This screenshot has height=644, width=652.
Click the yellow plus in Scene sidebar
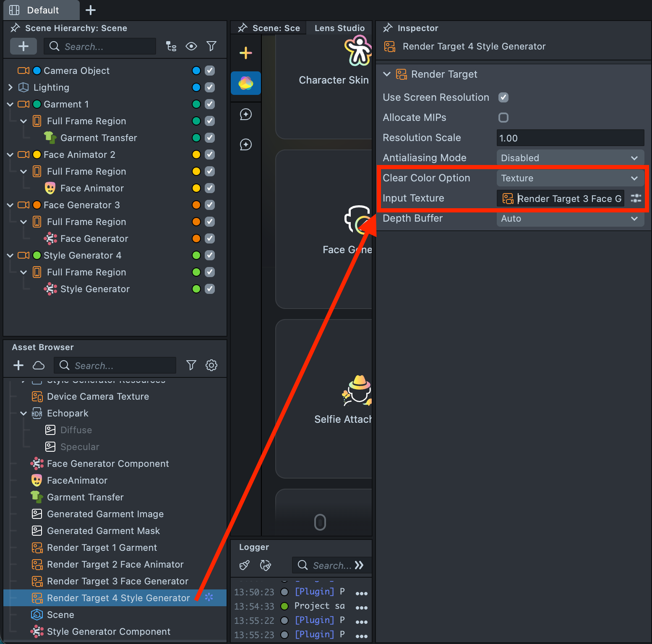(246, 53)
